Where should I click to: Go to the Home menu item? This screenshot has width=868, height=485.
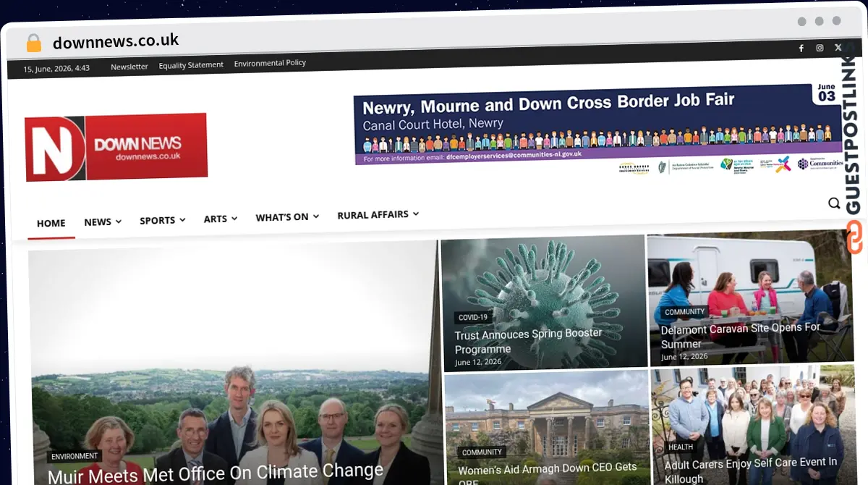[x=51, y=223]
